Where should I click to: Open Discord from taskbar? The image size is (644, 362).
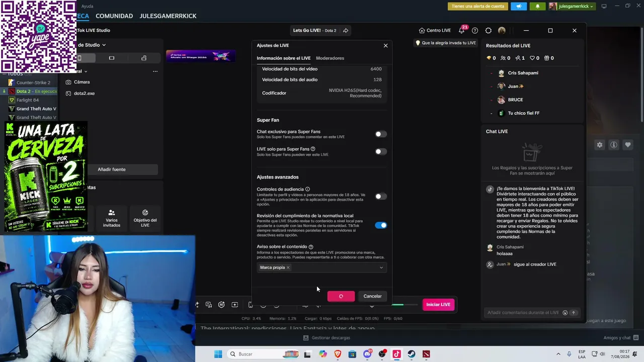367,354
